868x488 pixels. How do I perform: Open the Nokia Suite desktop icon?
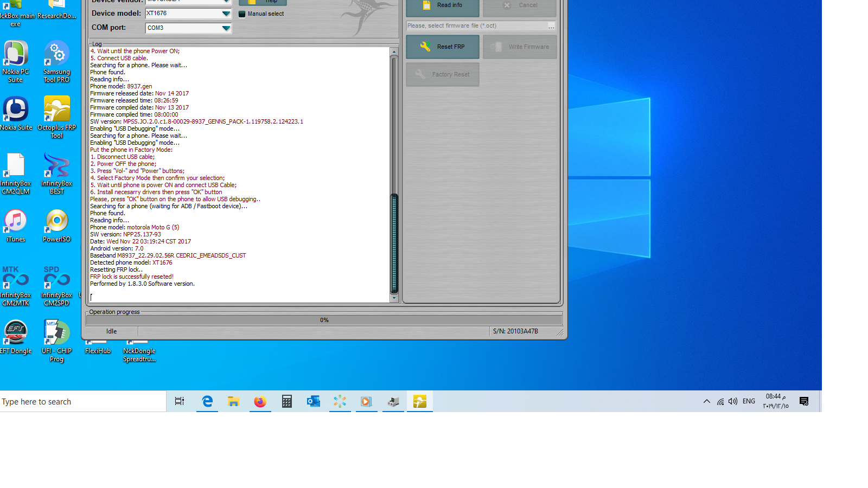click(x=16, y=114)
